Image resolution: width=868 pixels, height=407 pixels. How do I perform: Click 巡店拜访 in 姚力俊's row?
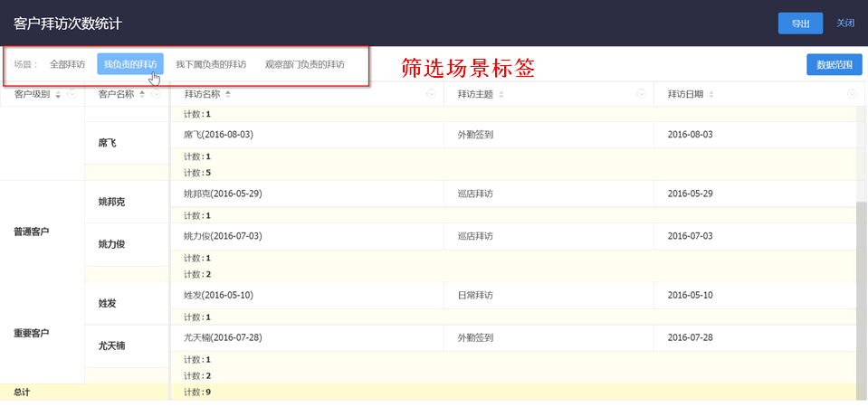[x=475, y=236]
